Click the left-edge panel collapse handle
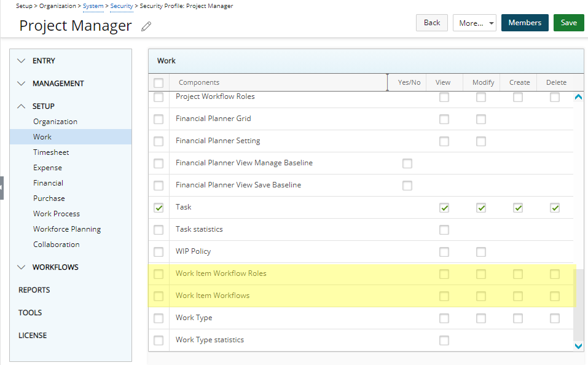 tap(2, 187)
